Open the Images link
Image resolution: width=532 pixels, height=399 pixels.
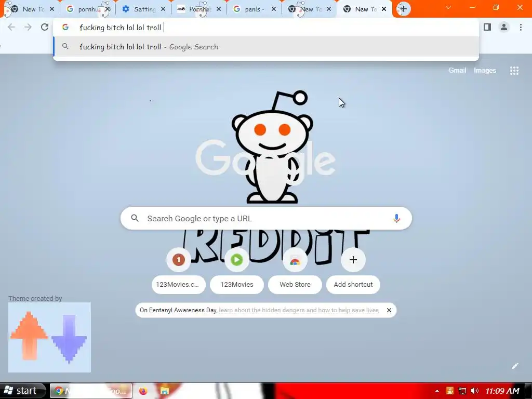[485, 71]
